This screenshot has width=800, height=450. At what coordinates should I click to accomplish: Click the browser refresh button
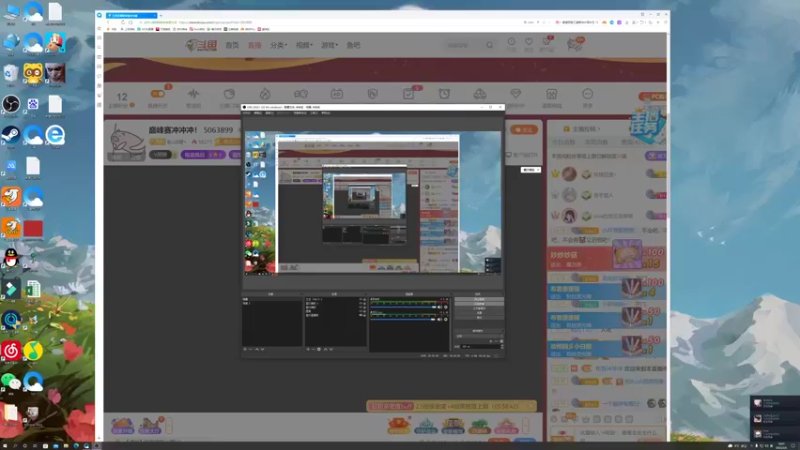[123, 22]
